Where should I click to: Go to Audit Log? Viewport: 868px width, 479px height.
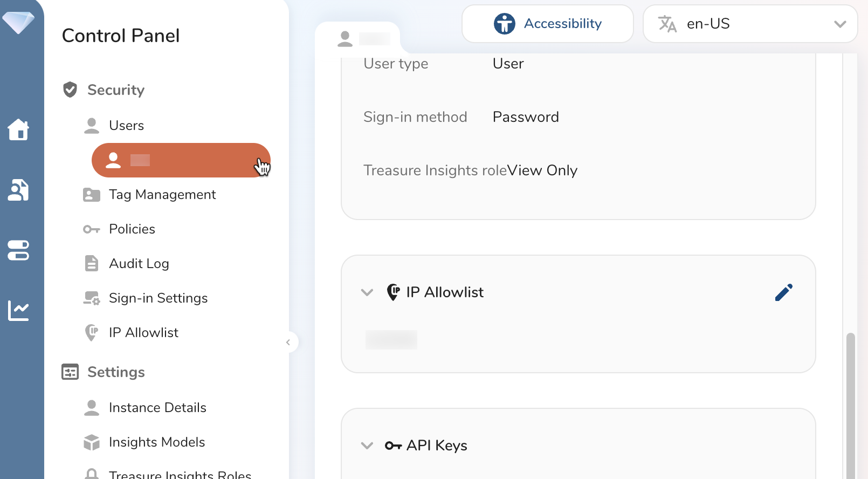coord(139,264)
